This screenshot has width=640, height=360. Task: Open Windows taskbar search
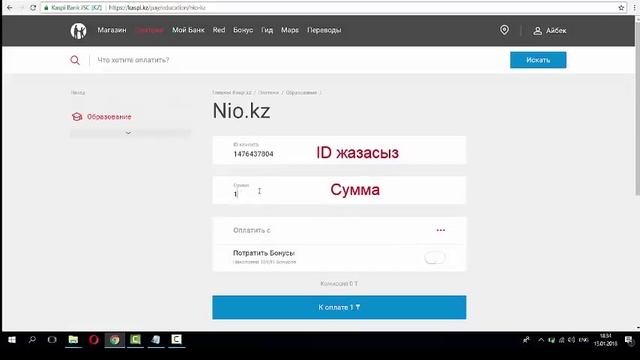32,340
